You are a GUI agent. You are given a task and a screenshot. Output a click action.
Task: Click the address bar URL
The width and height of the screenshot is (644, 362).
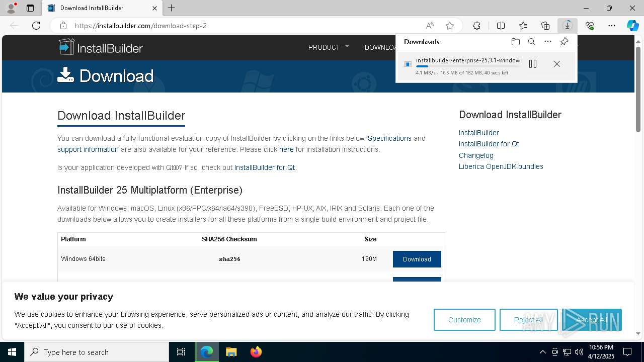(141, 26)
